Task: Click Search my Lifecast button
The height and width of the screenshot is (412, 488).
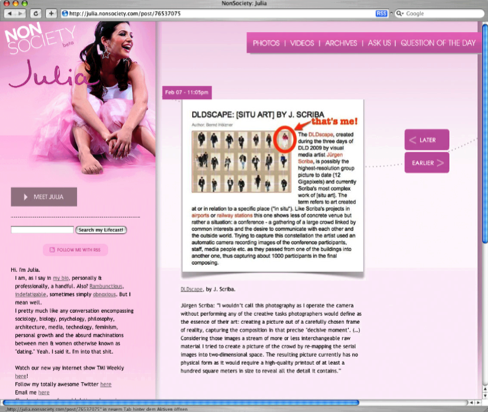Action: (101, 230)
